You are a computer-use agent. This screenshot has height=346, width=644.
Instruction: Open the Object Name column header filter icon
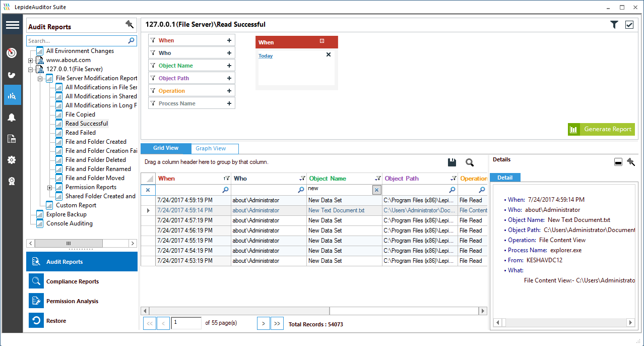tap(377, 179)
